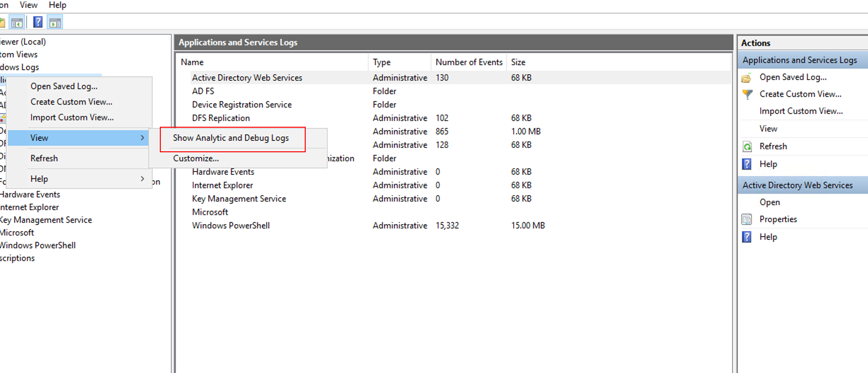The width and height of the screenshot is (868, 373).
Task: Click the blue Help question-mark toolbar icon
Action: pyautogui.click(x=38, y=22)
